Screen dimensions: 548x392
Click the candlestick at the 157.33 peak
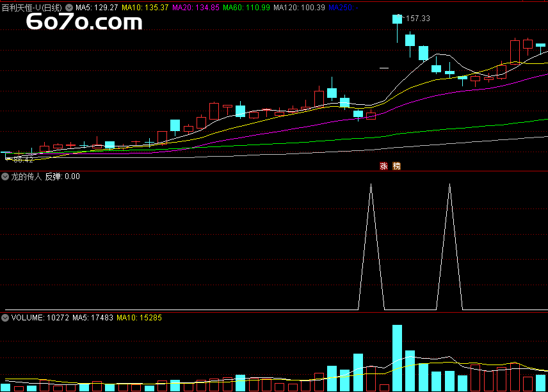coord(397,20)
